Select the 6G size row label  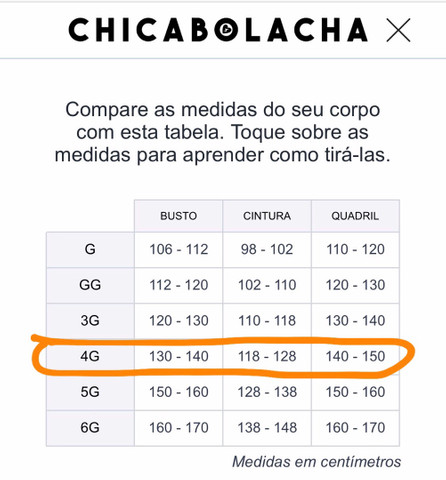coord(90,428)
